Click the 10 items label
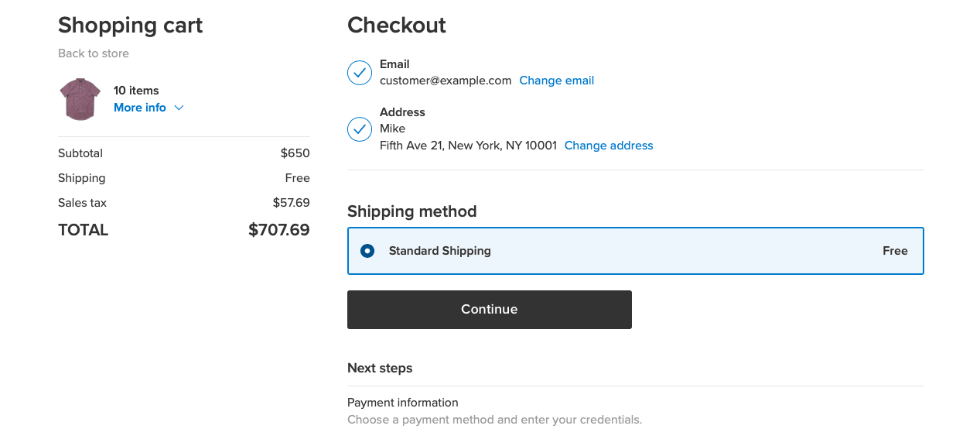 tap(136, 90)
